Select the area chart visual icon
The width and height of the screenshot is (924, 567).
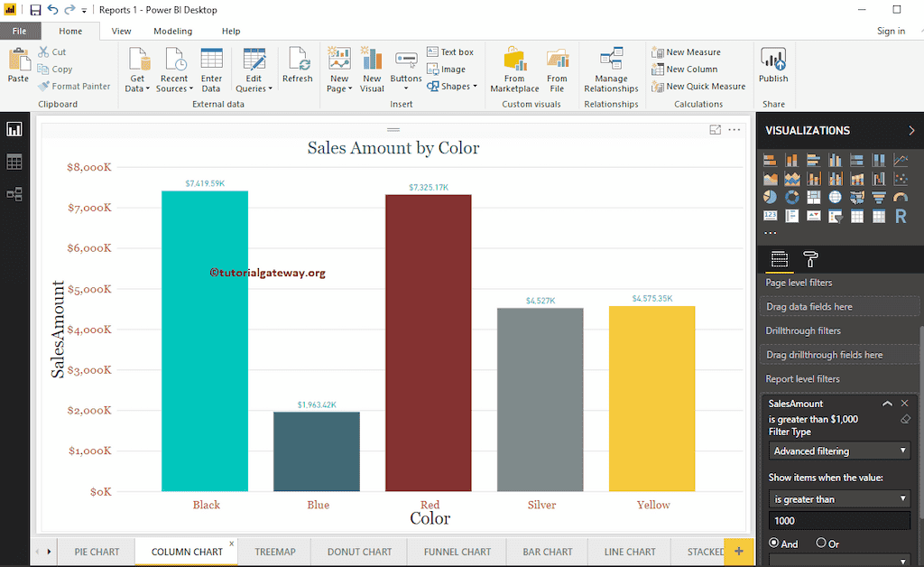tap(770, 179)
